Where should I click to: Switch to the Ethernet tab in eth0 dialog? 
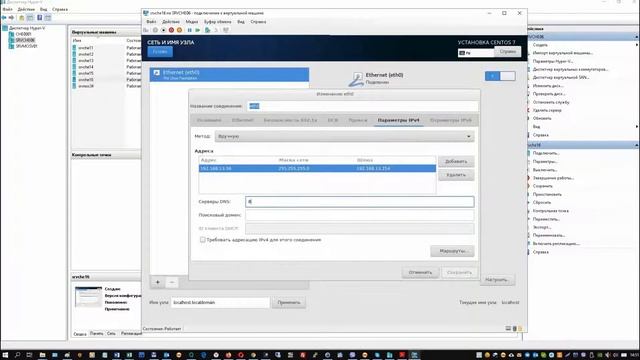pyautogui.click(x=242, y=120)
